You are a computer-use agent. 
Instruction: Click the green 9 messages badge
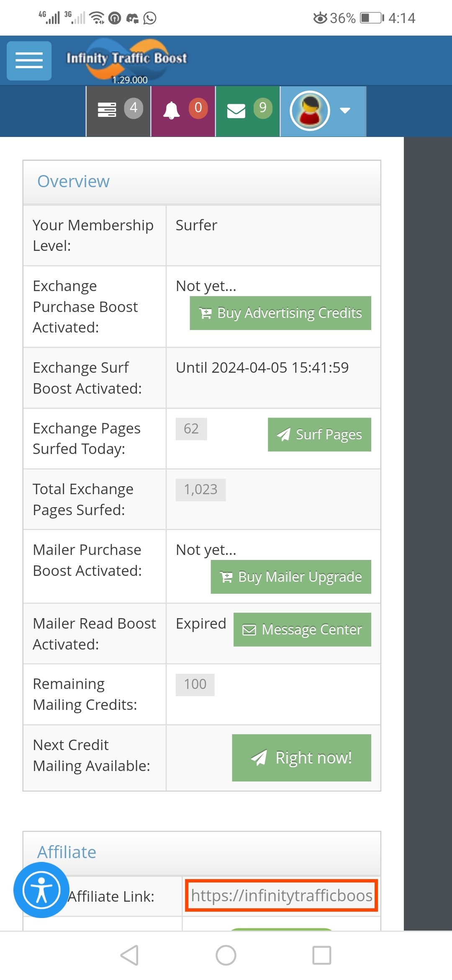pos(263,108)
